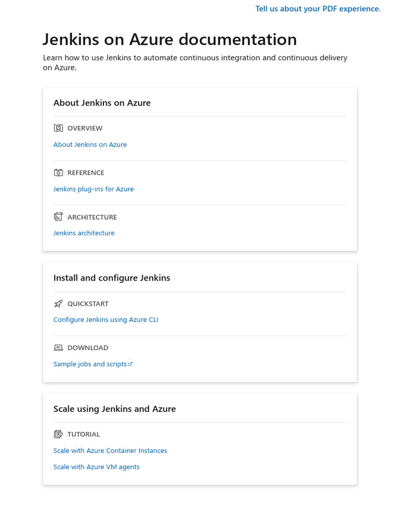
Task: Click the Overview section icon
Action: [58, 128]
